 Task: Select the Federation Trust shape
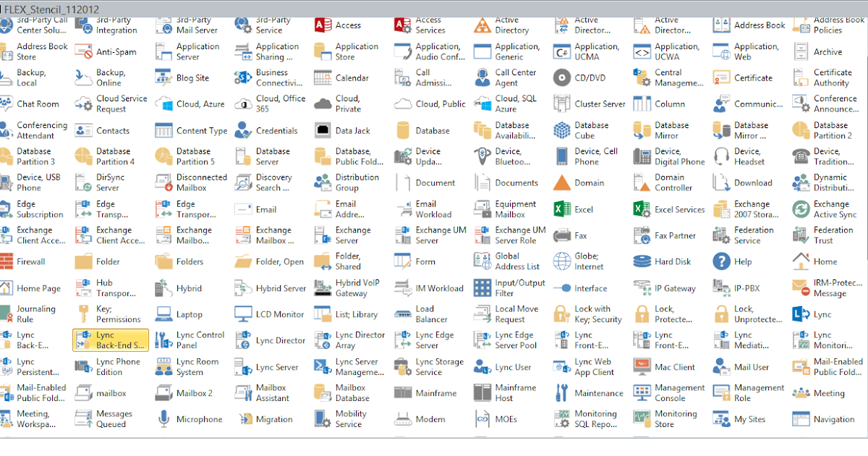pyautogui.click(x=822, y=235)
